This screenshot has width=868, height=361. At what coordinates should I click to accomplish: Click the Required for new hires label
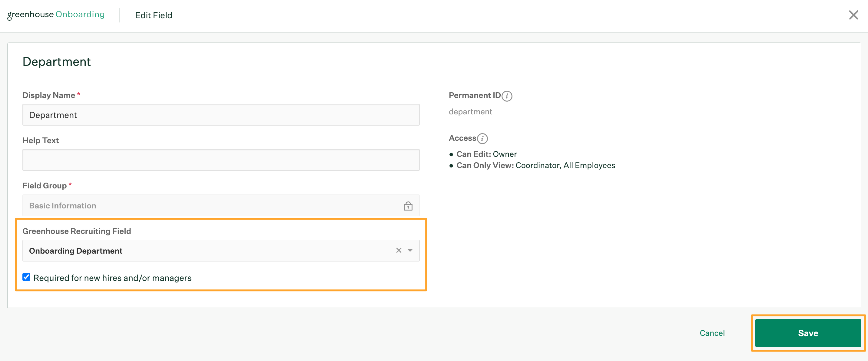click(112, 278)
